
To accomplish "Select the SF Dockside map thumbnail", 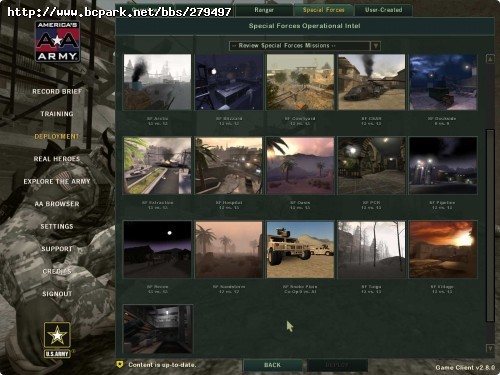I will [443, 82].
